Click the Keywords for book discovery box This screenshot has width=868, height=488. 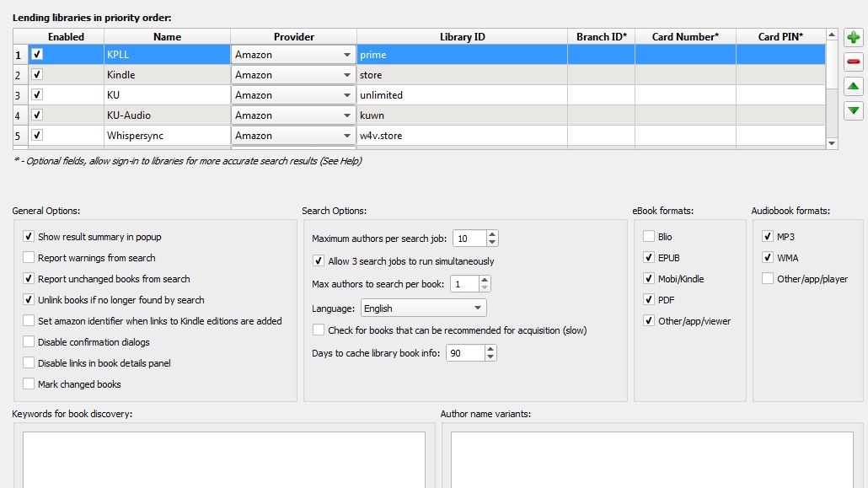pos(224,459)
